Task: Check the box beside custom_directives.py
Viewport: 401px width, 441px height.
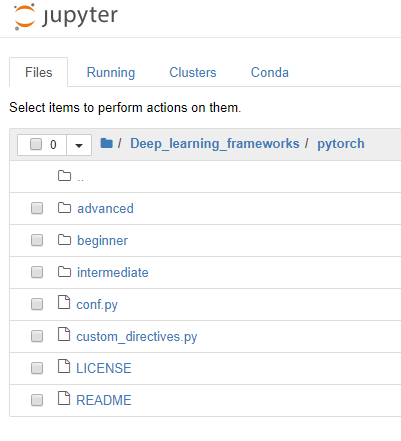Action: pos(37,336)
